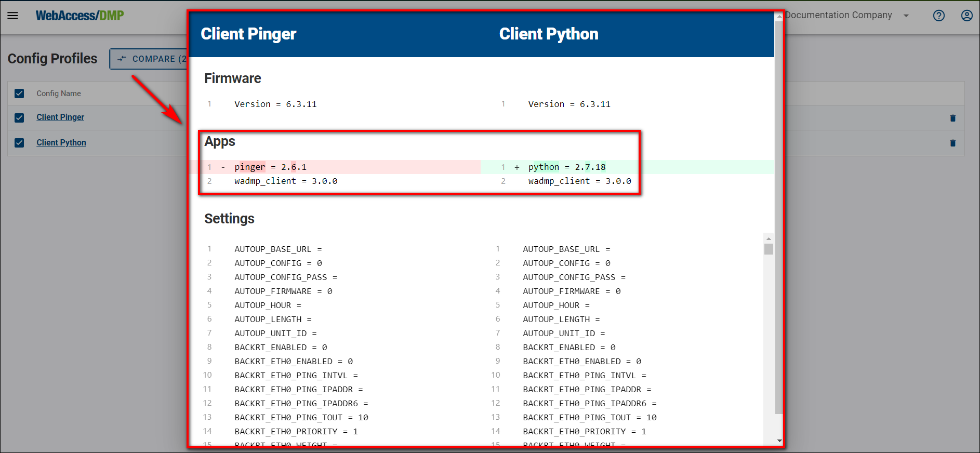Click right 'BACKRT_ETH0_PING_TOUT = 10' line
Viewport: 980px width, 453px height.
click(590, 418)
